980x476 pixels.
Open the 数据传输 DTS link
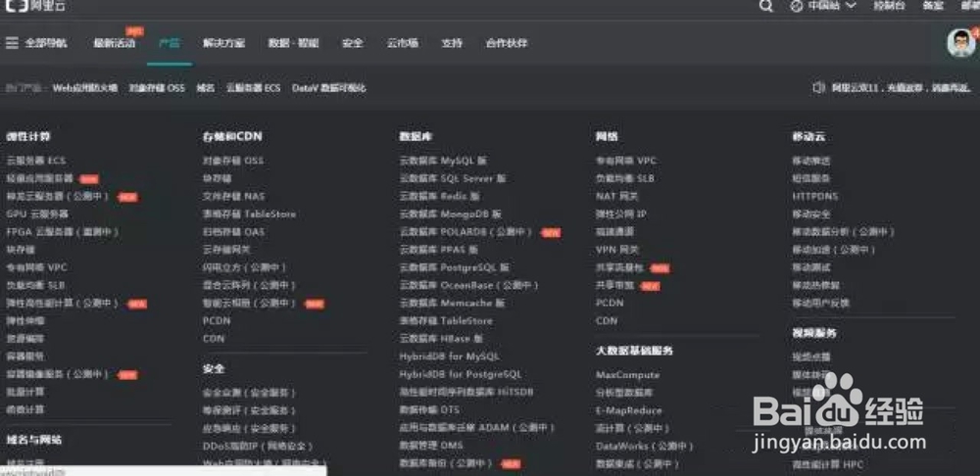coord(429,409)
